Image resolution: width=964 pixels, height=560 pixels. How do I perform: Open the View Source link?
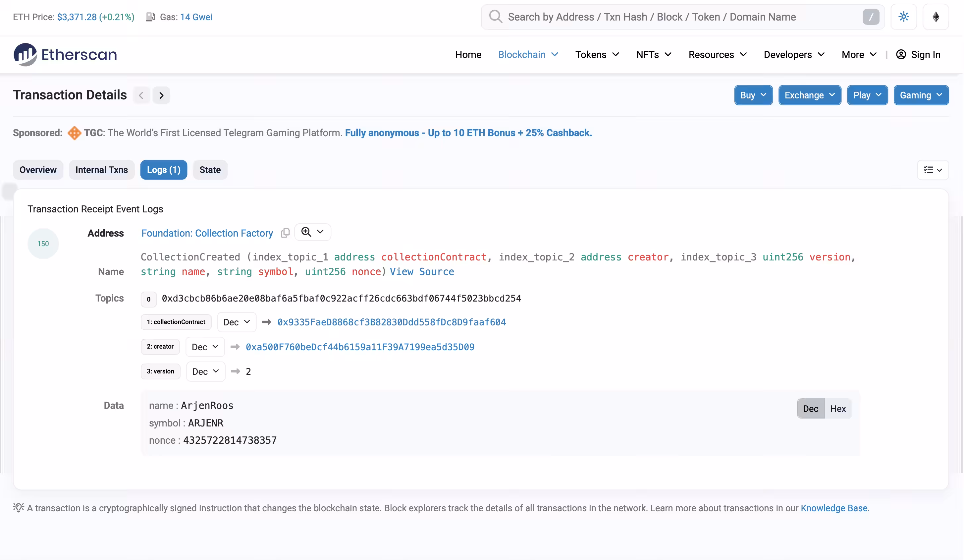tap(422, 272)
